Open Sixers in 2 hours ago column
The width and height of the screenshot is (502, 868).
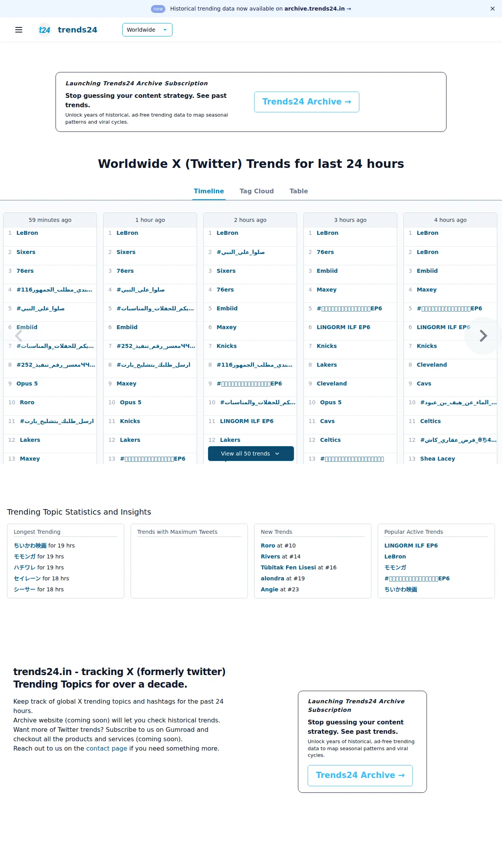tap(226, 271)
